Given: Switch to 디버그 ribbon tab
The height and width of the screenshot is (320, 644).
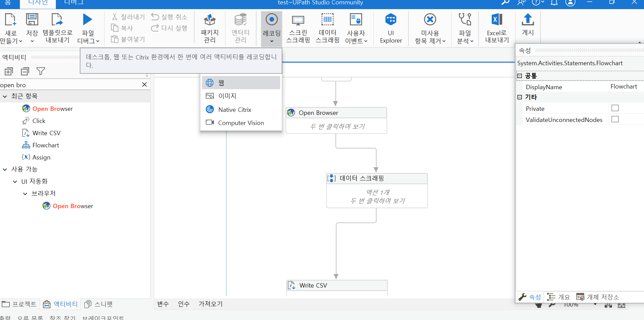Looking at the screenshot, I should coord(74,3).
